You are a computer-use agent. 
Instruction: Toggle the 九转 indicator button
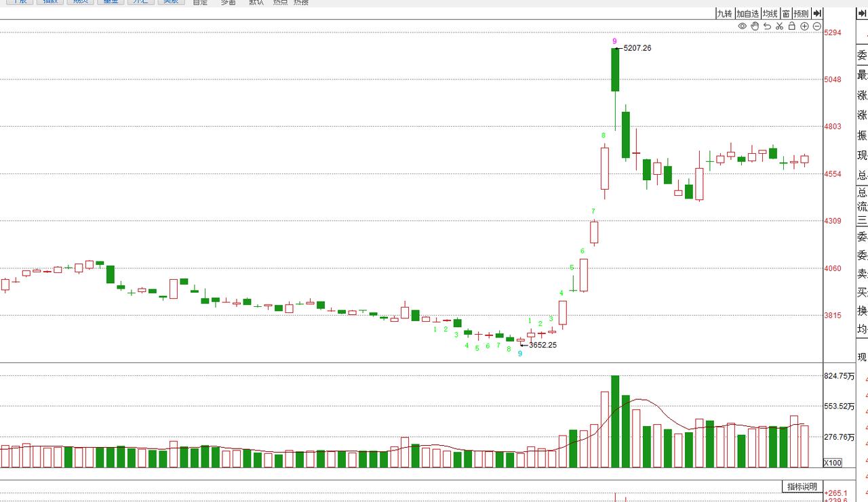pyautogui.click(x=725, y=14)
